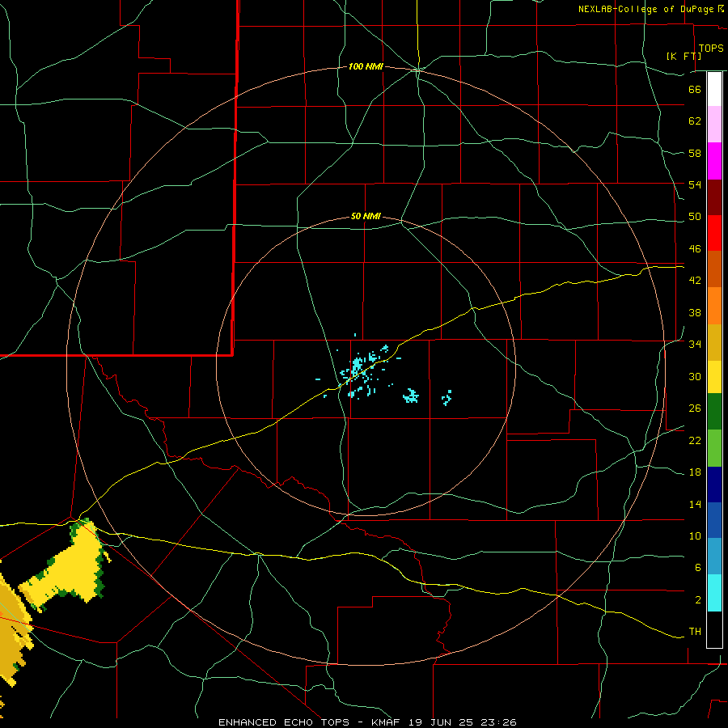
Task: Click the legend value 46
Action: [695, 249]
